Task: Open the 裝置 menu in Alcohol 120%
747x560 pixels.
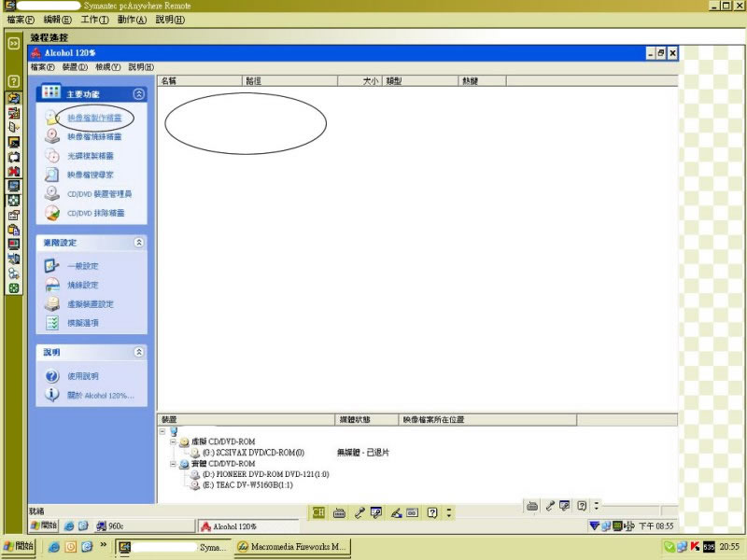Action: coord(75,67)
